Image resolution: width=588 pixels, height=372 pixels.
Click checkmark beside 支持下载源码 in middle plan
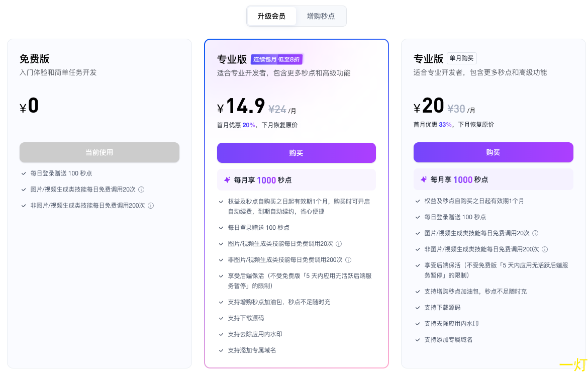point(221,318)
